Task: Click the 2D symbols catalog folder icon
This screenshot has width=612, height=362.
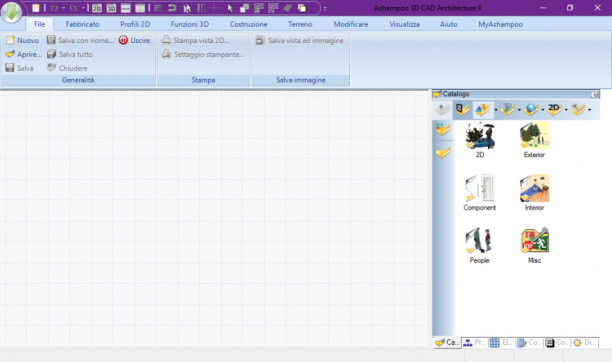Action: click(x=554, y=110)
